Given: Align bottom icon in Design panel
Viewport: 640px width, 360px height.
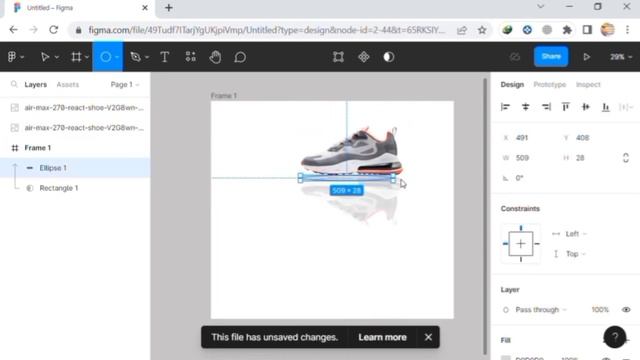Looking at the screenshot, I should (606, 107).
